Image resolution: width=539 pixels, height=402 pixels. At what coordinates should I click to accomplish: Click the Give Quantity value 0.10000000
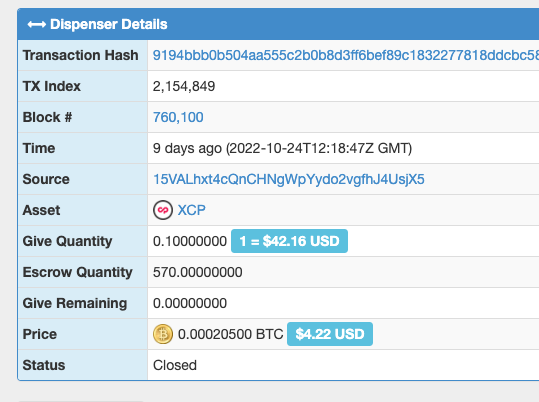190,241
